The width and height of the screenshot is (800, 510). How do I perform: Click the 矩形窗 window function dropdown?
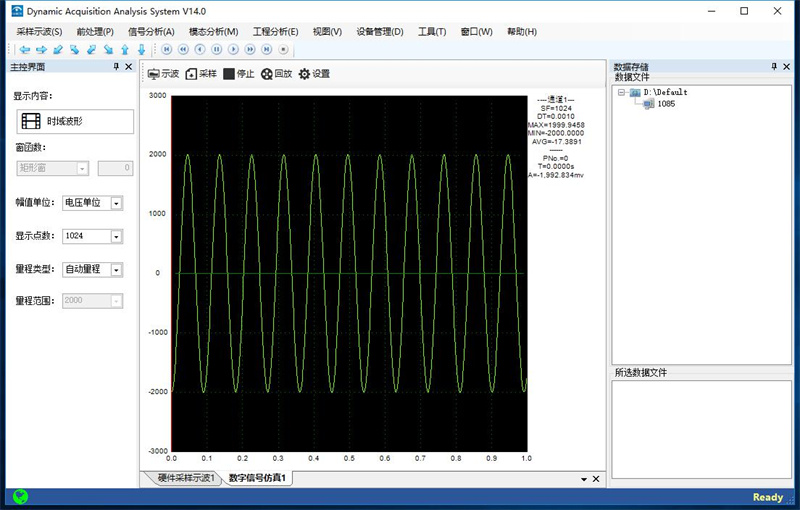(x=53, y=168)
